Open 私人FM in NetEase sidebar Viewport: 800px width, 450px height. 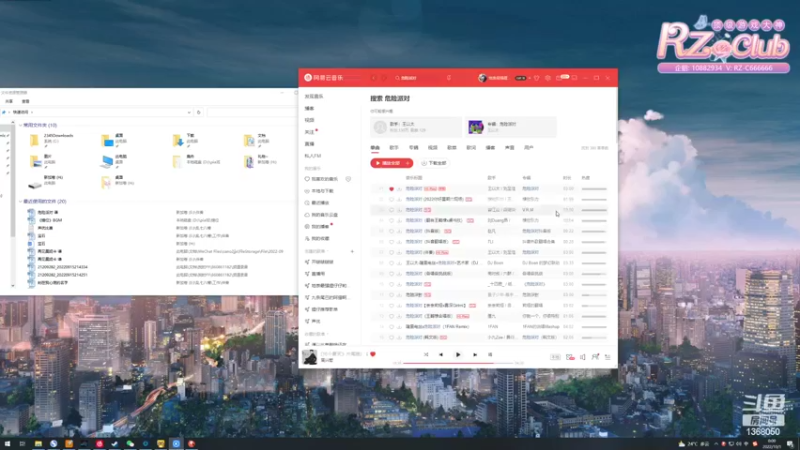(313, 156)
